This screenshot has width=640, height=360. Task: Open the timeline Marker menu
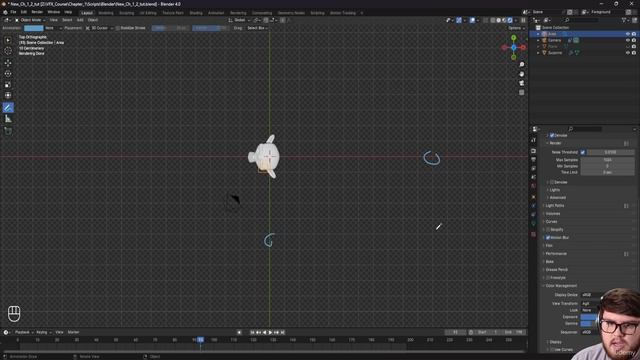[73, 333]
